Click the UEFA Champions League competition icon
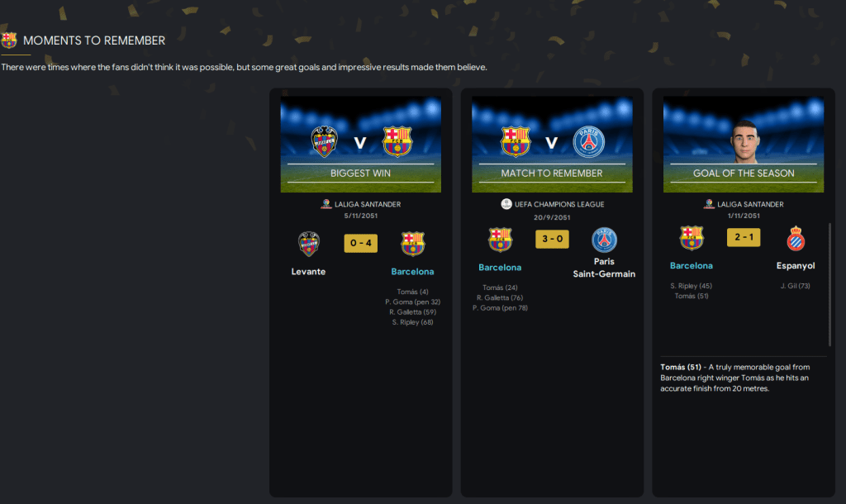The image size is (846, 504). [506, 204]
